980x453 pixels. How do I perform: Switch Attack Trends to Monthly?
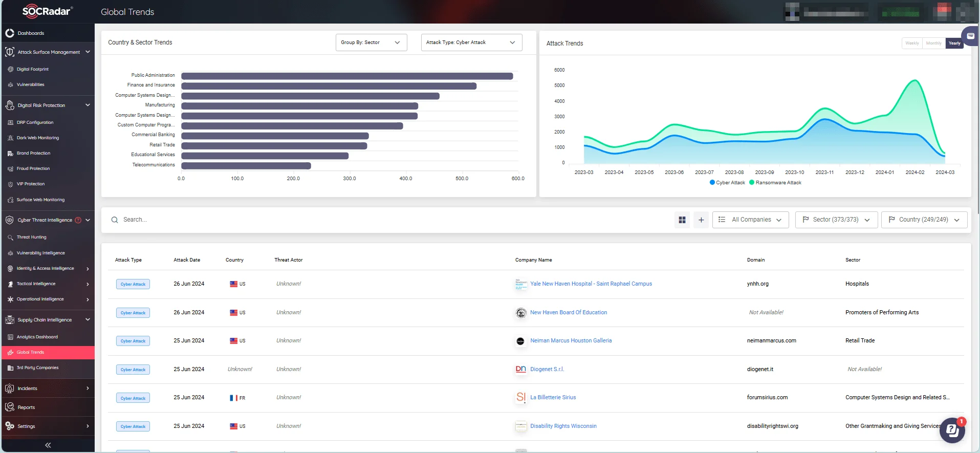pyautogui.click(x=933, y=44)
